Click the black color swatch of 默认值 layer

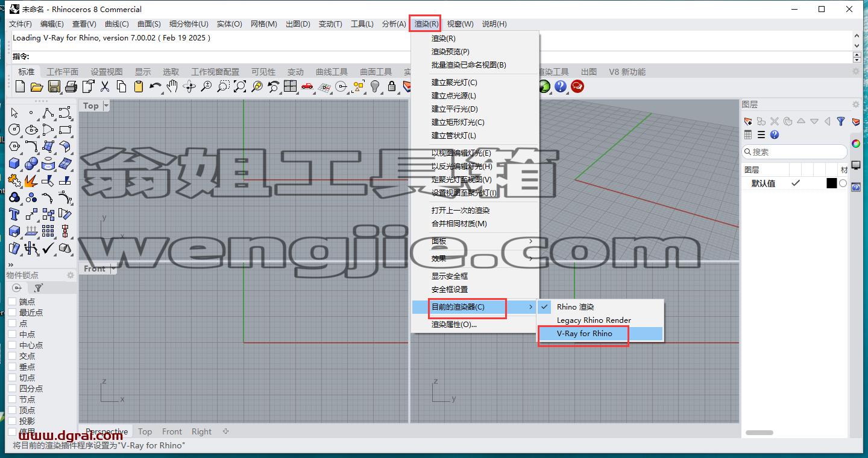click(832, 183)
